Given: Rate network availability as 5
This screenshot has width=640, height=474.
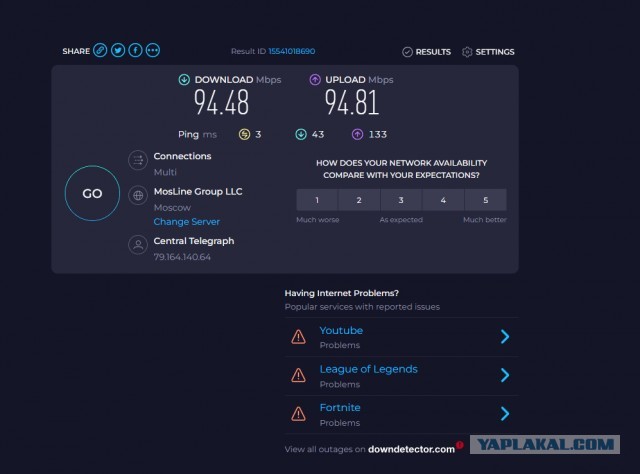Looking at the screenshot, I should 486,200.
